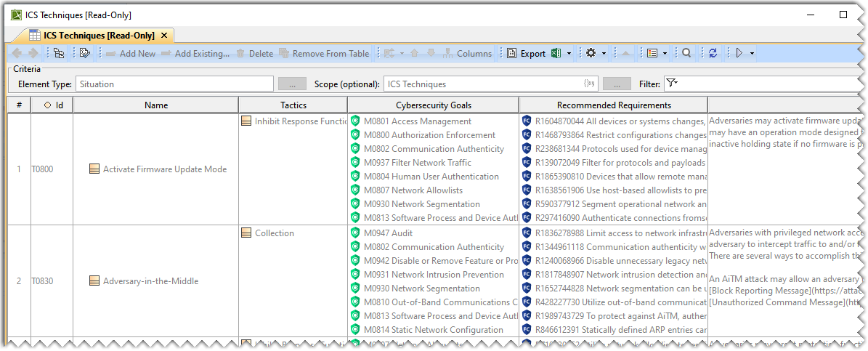Close the ICS Techniques tab
The height and width of the screenshot is (351, 868).
click(164, 36)
